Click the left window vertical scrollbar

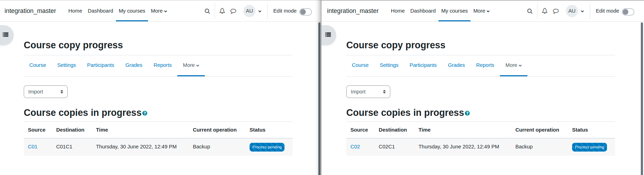point(319,98)
